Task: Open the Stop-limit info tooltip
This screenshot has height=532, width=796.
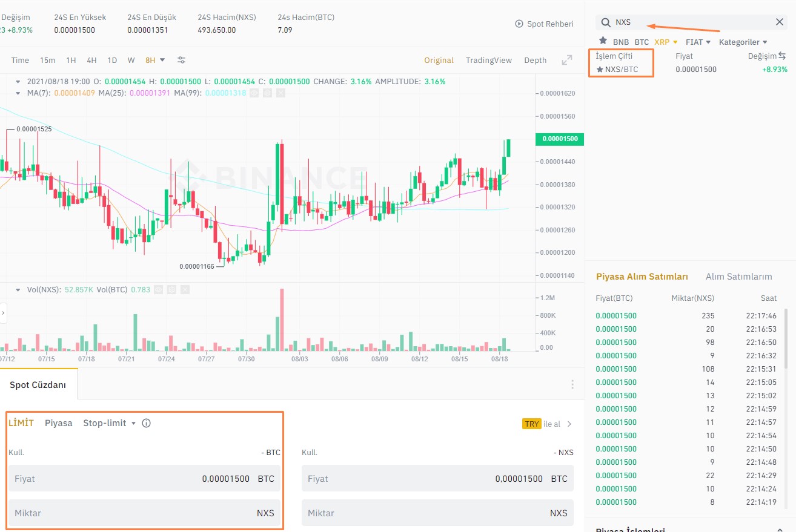Action: [x=146, y=423]
